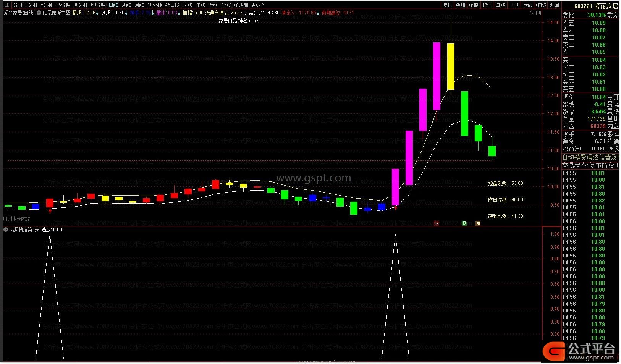Switch to the 日线 daily chart
Image resolution: width=621 pixels, height=364 pixels.
pyautogui.click(x=113, y=5)
